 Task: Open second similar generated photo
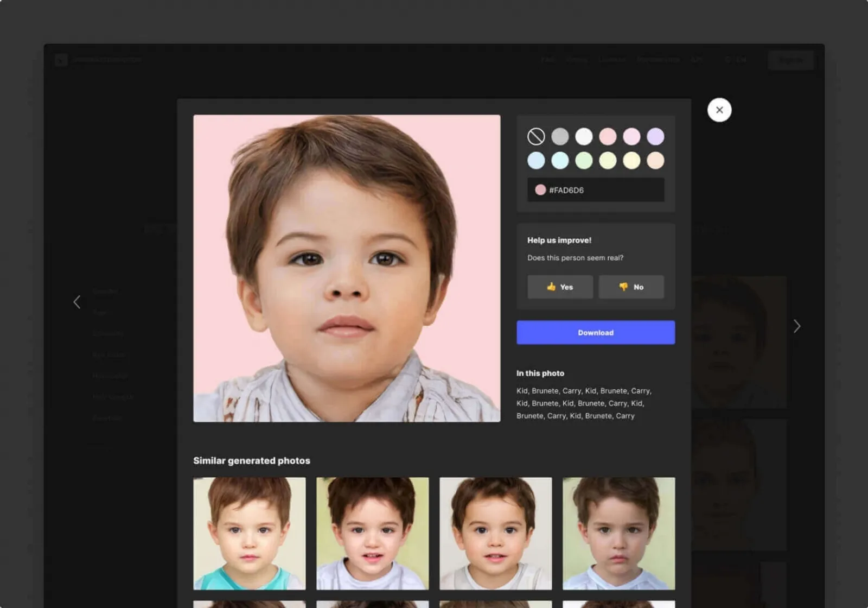[373, 534]
